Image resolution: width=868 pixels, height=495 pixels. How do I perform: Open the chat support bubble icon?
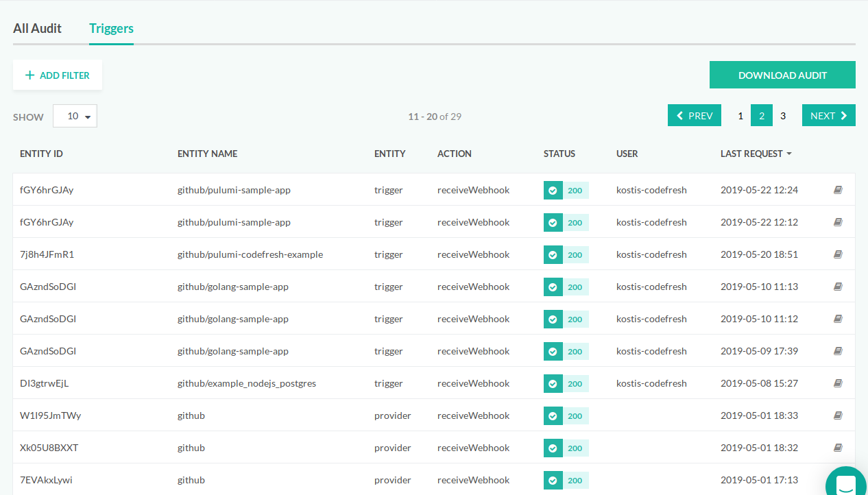pos(846,482)
